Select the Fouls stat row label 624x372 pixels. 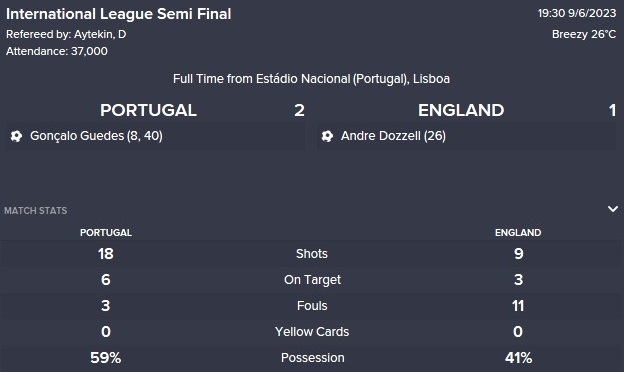tap(312, 306)
